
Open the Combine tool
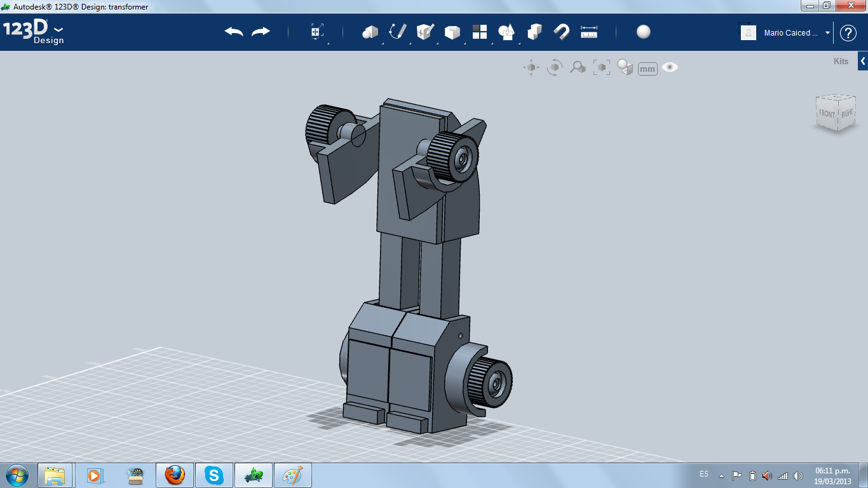pos(534,32)
